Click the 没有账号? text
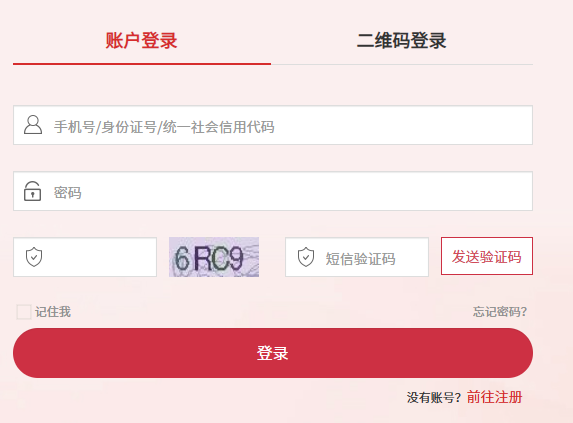This screenshot has width=573, height=423. coord(434,397)
